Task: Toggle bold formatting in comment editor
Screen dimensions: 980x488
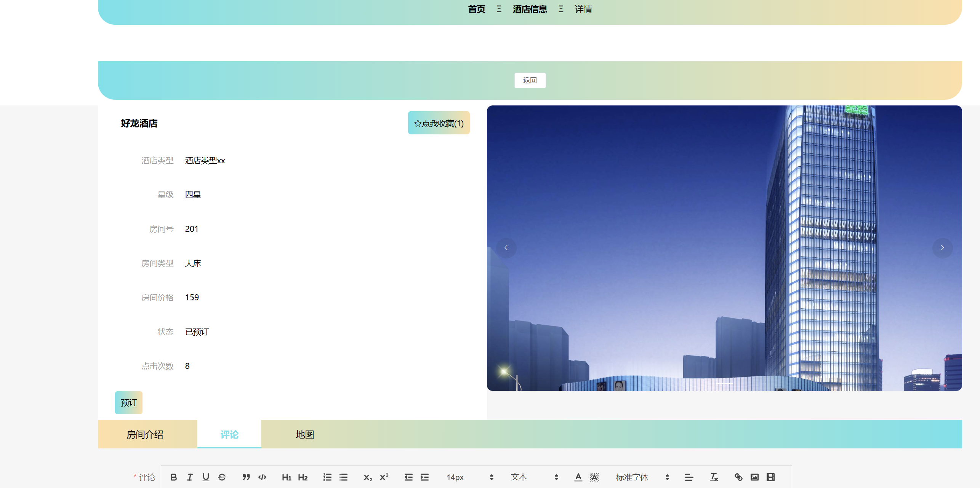Action: coord(174,477)
